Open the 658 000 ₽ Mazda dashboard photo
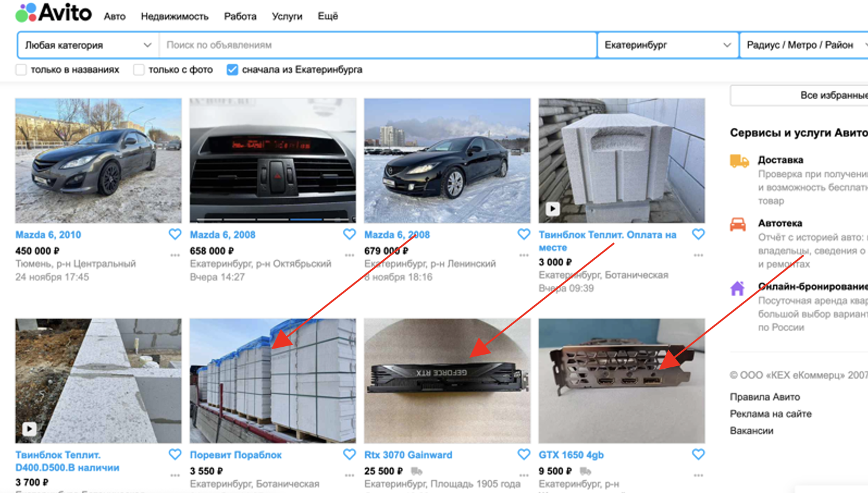Viewport: 868px width, 493px height. click(273, 161)
